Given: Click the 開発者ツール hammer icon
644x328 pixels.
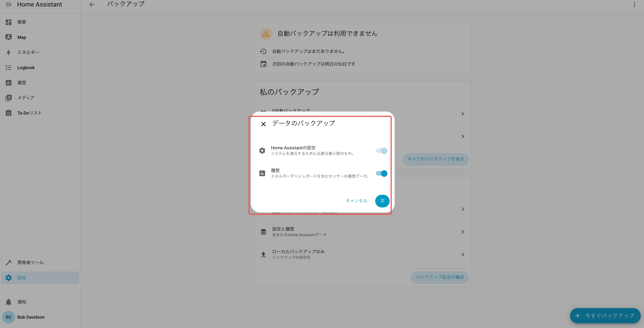Looking at the screenshot, I should point(9,263).
